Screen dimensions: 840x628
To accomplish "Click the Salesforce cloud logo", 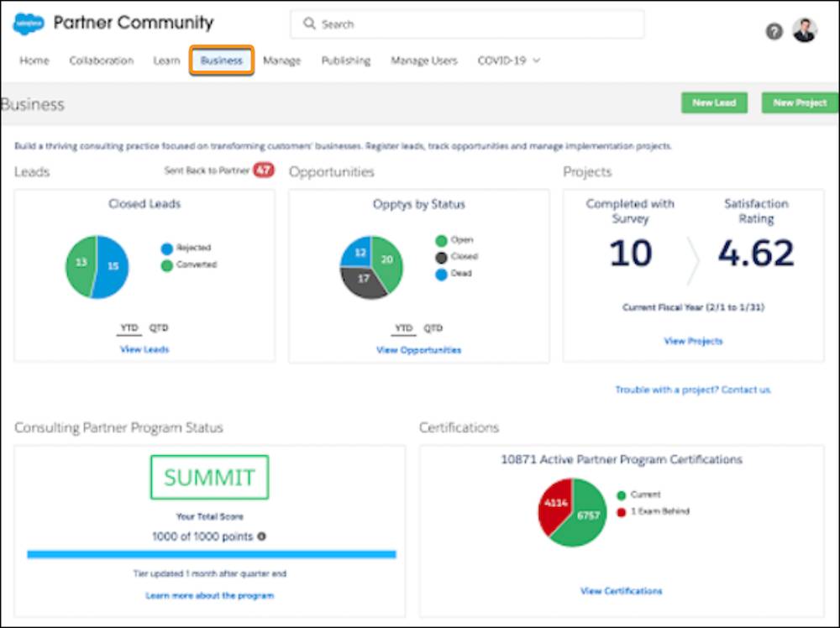I will (29, 24).
